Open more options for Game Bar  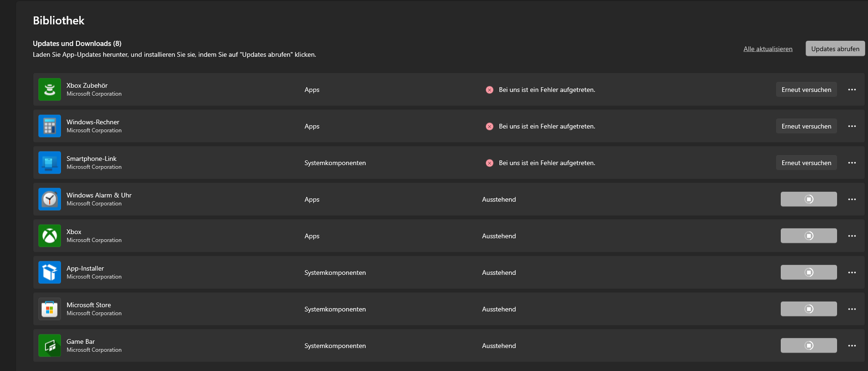coord(852,346)
